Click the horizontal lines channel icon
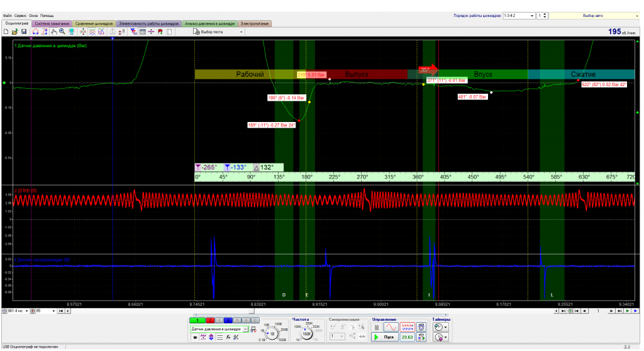This screenshot has width=644, height=351. click(x=219, y=337)
